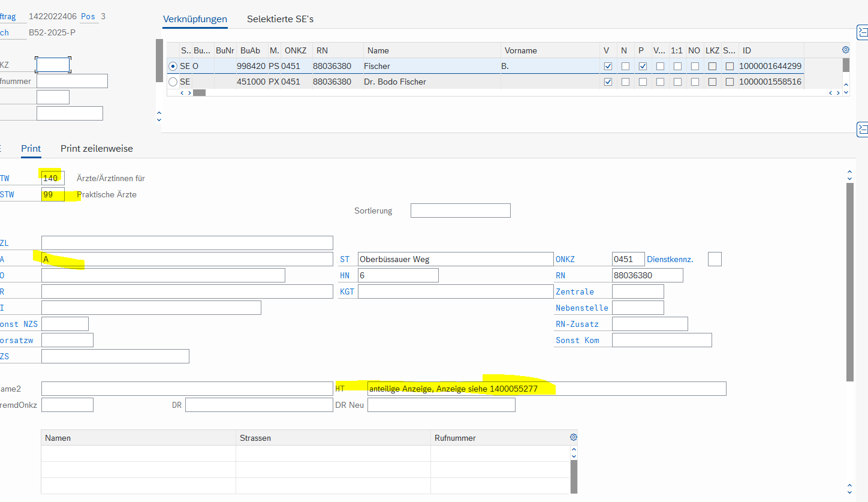
Task: Click ID cell 1000001644299
Action: (770, 66)
